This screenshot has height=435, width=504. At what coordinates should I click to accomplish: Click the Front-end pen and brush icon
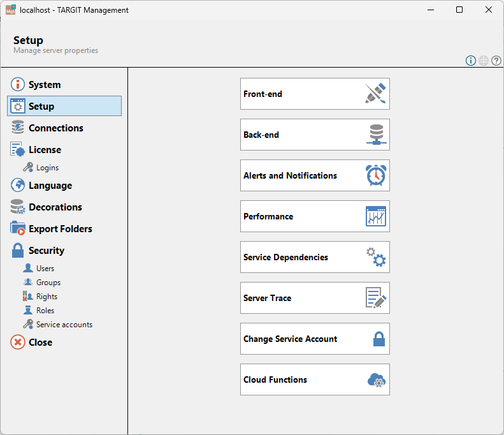[x=375, y=94]
